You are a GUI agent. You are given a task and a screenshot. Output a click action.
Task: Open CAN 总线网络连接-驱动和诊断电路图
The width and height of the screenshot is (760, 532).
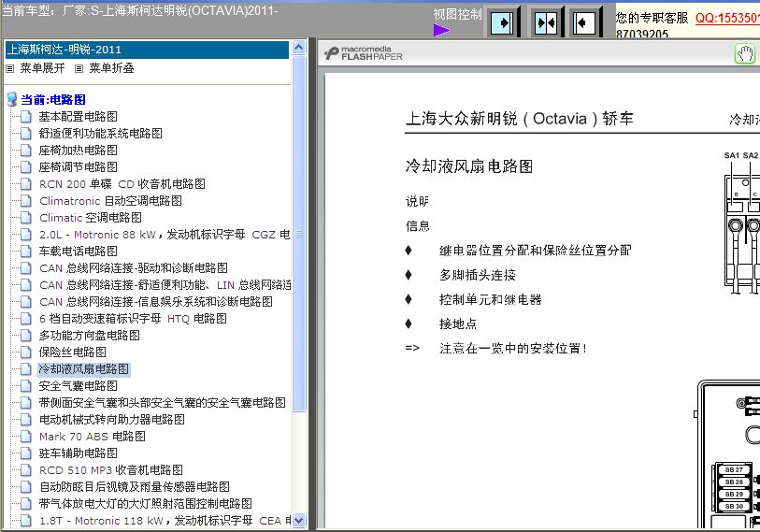click(x=134, y=268)
